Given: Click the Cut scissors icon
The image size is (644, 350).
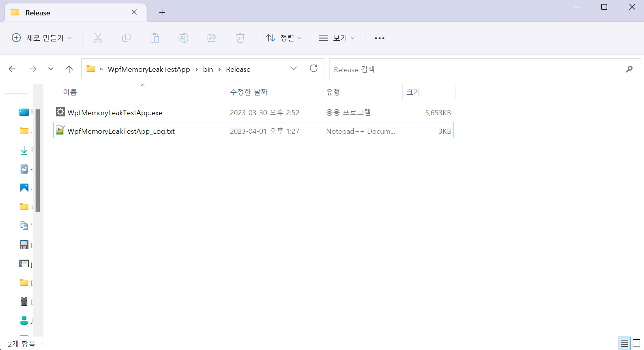Looking at the screenshot, I should (98, 38).
